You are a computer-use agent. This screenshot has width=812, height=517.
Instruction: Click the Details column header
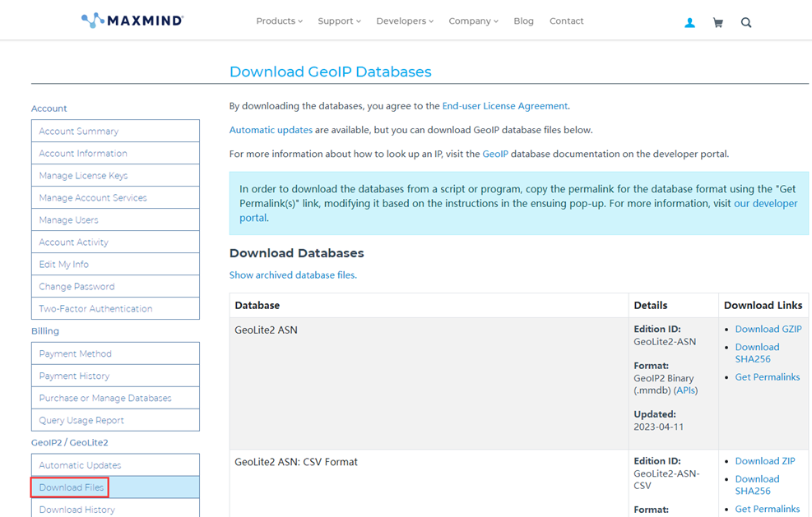tap(651, 305)
